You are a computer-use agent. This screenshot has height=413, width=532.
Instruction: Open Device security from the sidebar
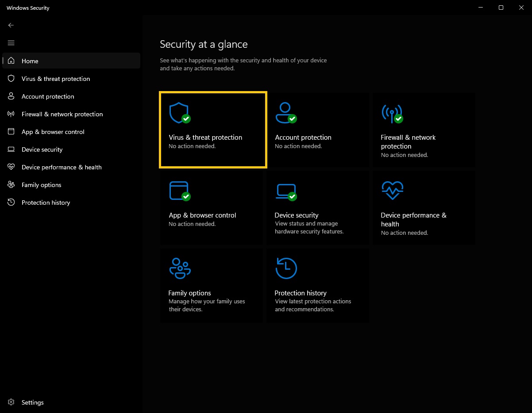(x=42, y=149)
